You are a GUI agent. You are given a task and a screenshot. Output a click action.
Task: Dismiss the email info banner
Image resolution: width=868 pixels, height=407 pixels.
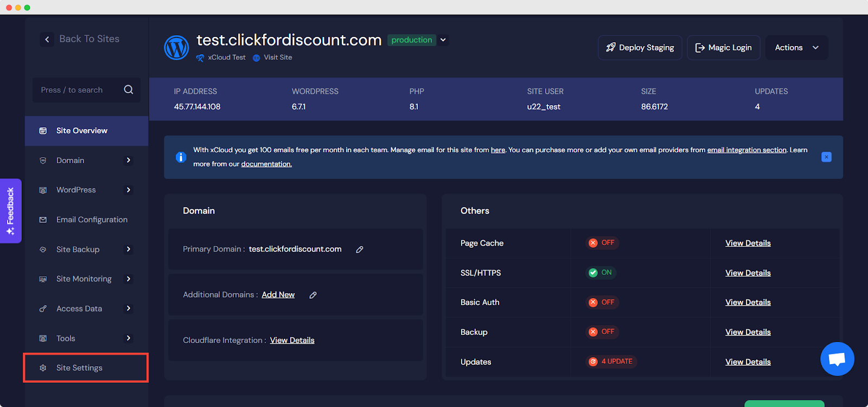(x=826, y=157)
